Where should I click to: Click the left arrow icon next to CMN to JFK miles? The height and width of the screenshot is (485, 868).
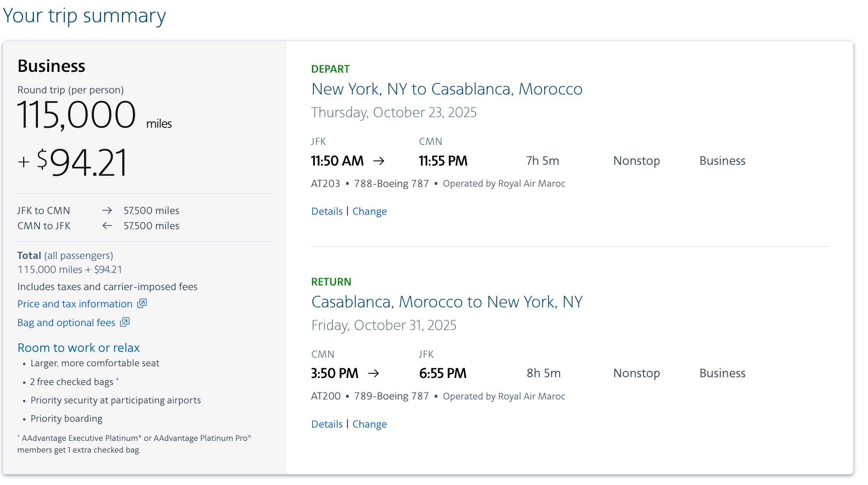[107, 226]
